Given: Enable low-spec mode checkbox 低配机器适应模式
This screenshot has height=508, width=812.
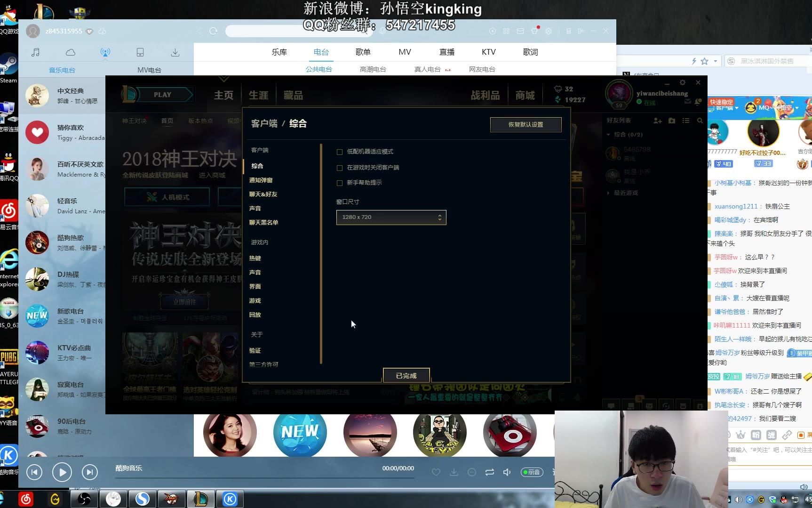Looking at the screenshot, I should click(x=340, y=152).
